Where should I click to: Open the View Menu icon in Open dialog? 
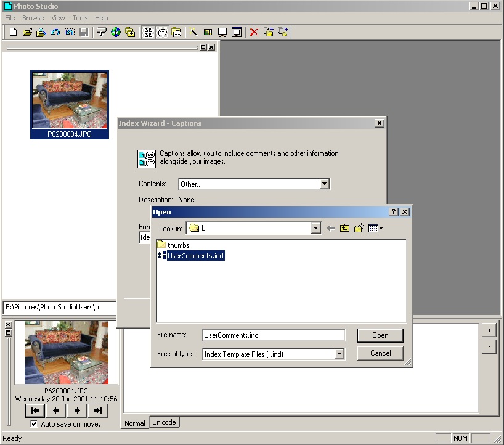(375, 229)
